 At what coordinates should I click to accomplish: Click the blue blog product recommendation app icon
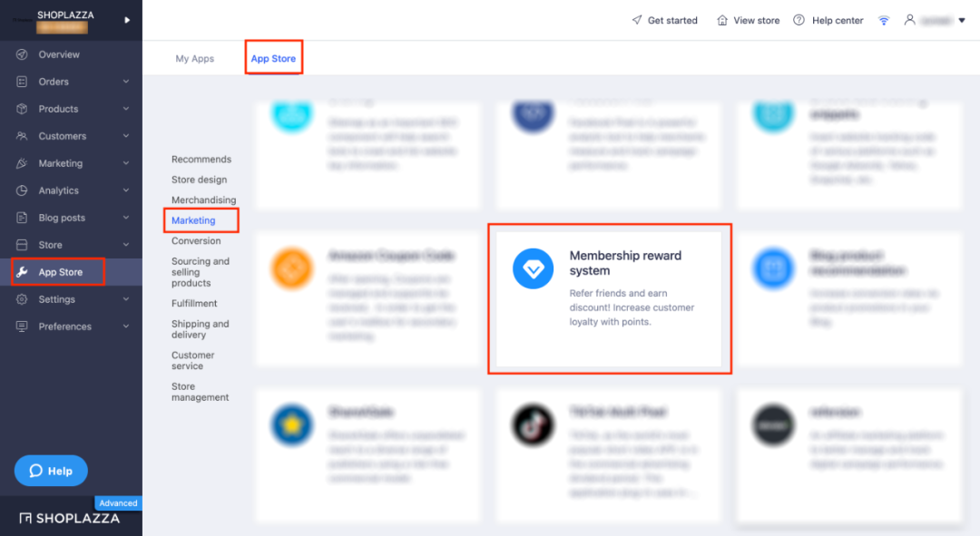pyautogui.click(x=773, y=268)
